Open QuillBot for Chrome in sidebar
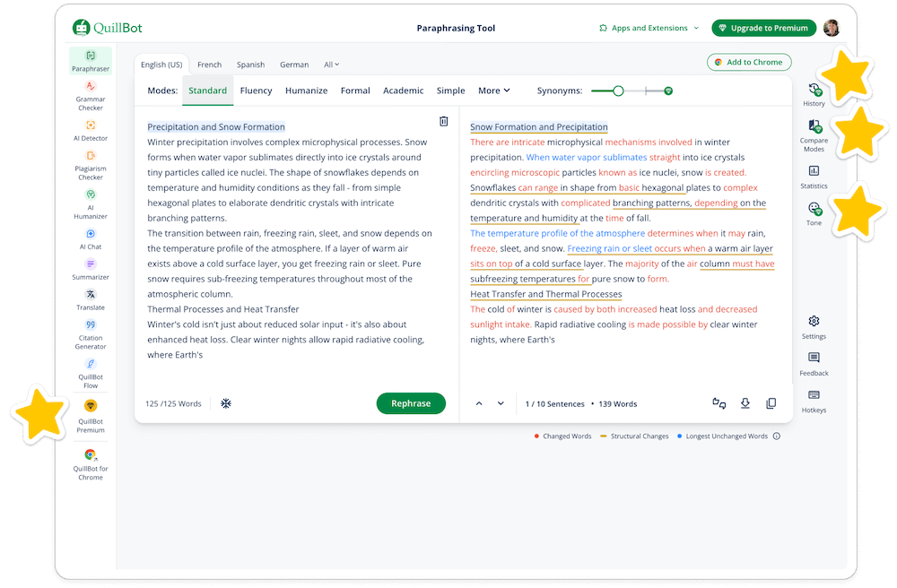 (x=91, y=464)
